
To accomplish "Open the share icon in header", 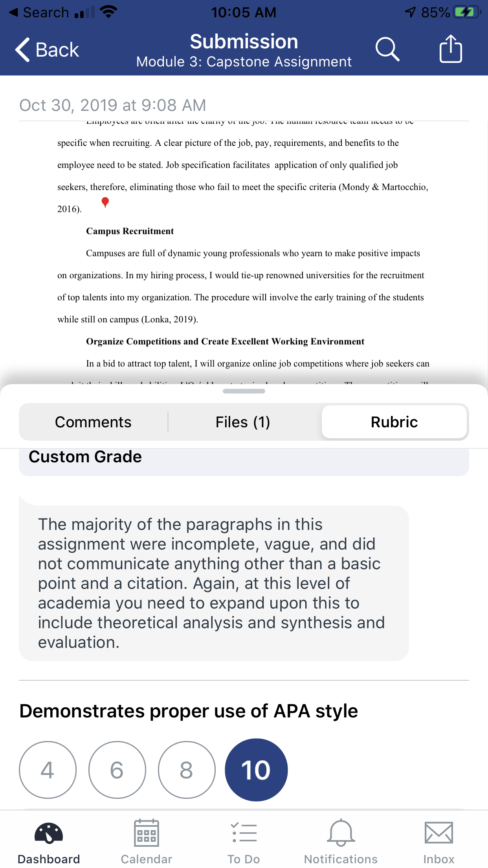I will [451, 49].
